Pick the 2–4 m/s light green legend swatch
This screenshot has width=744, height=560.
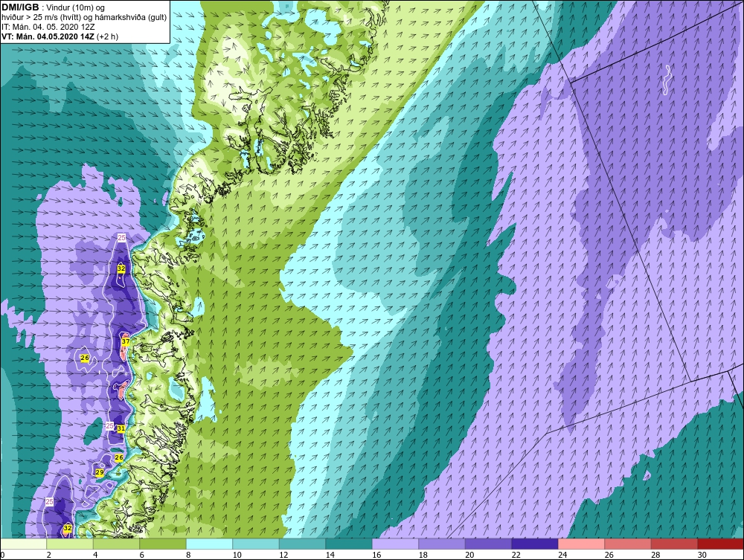[x=70, y=544]
